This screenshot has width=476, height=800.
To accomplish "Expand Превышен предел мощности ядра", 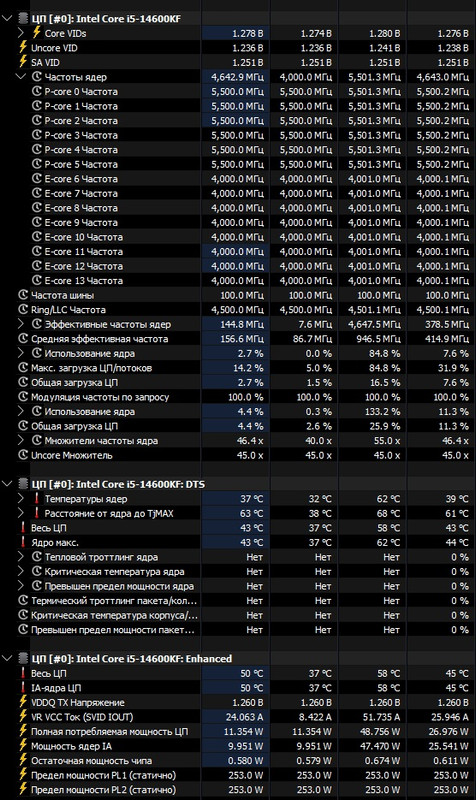I will click(20, 586).
